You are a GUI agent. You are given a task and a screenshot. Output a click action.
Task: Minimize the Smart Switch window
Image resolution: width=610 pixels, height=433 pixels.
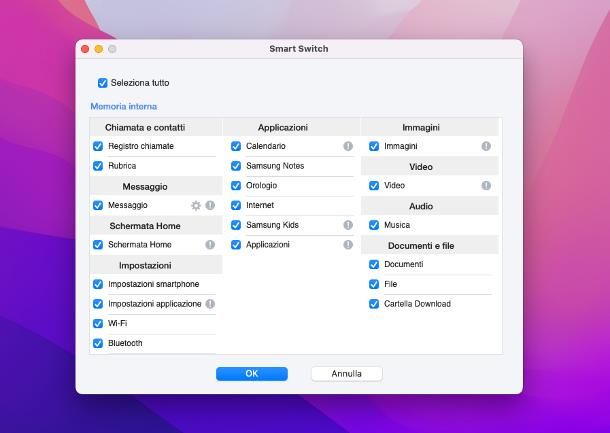tap(99, 49)
